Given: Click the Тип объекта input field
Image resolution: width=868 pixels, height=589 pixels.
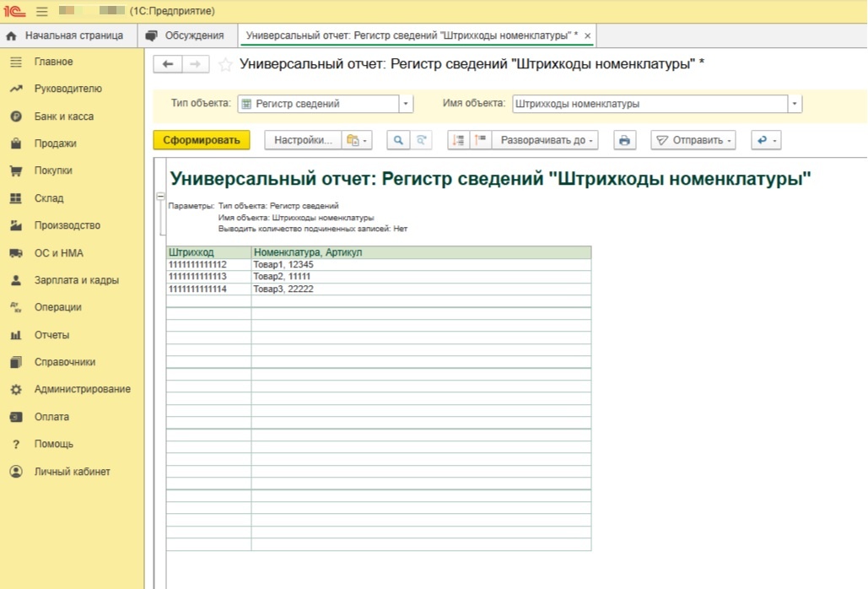Looking at the screenshot, I should pos(319,104).
